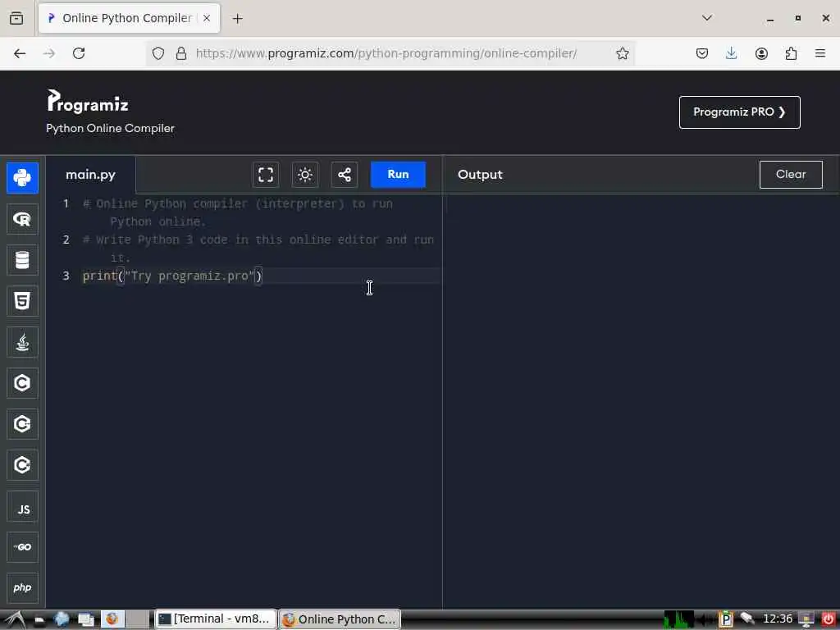Open the SQL database compiler icon
Viewport: 840px width, 630px height.
[22, 260]
